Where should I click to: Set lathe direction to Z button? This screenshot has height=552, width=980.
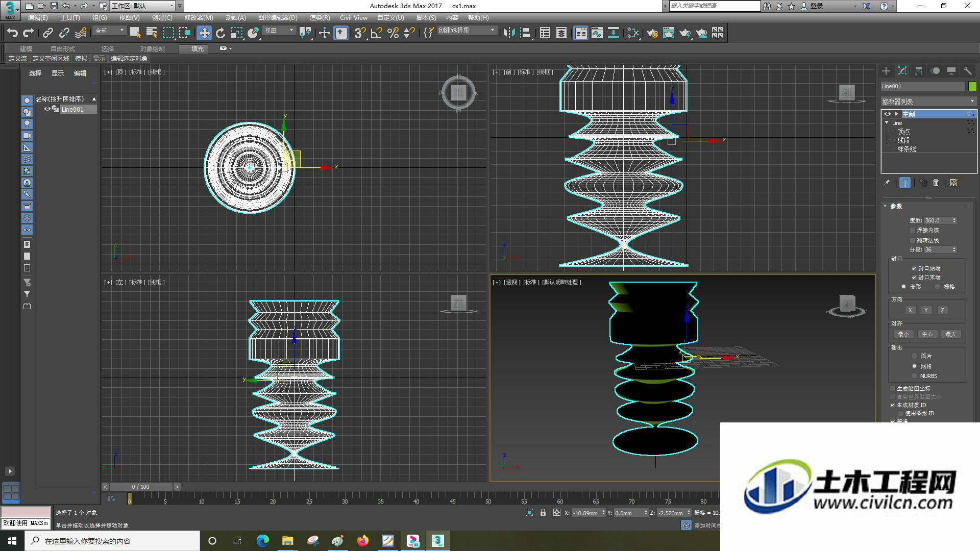pyautogui.click(x=942, y=310)
